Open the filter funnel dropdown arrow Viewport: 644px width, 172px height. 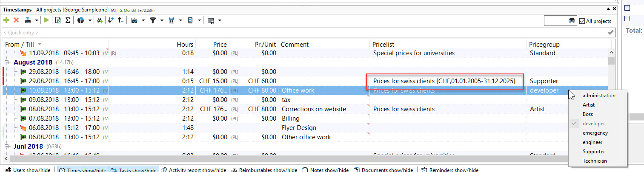[x=162, y=20]
